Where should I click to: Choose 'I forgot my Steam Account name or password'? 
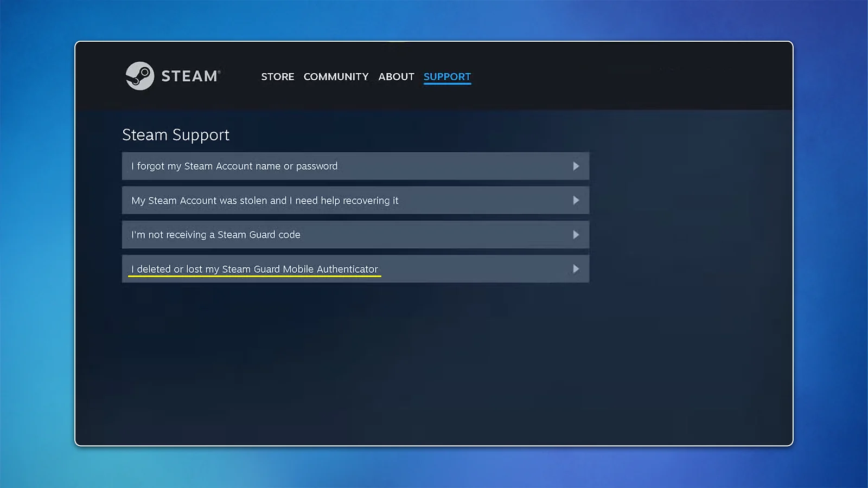355,166
